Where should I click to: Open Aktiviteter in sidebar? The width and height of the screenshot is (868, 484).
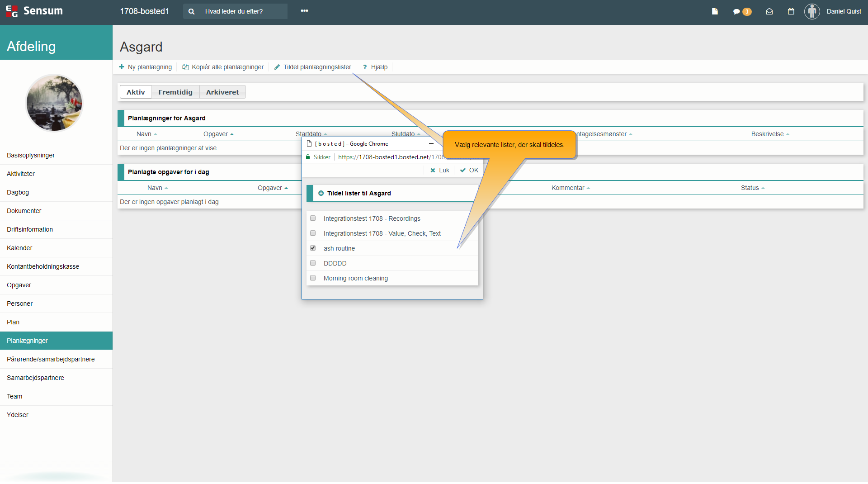coord(56,174)
